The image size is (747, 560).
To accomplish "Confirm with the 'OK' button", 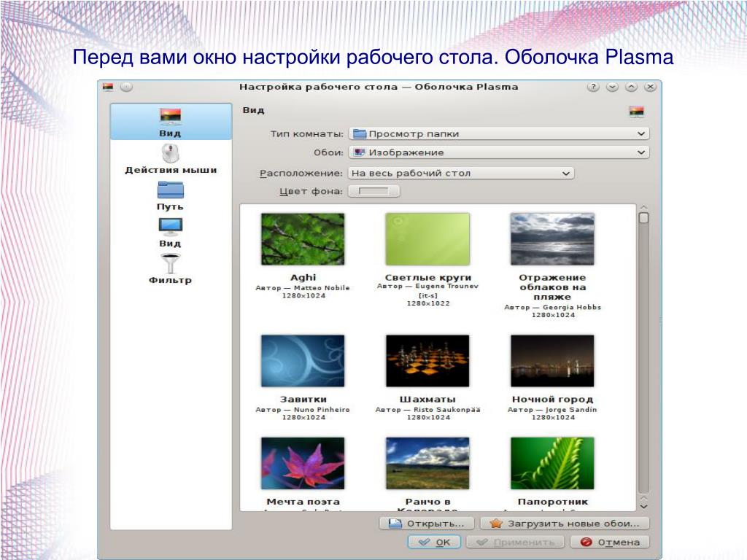I will 434,542.
